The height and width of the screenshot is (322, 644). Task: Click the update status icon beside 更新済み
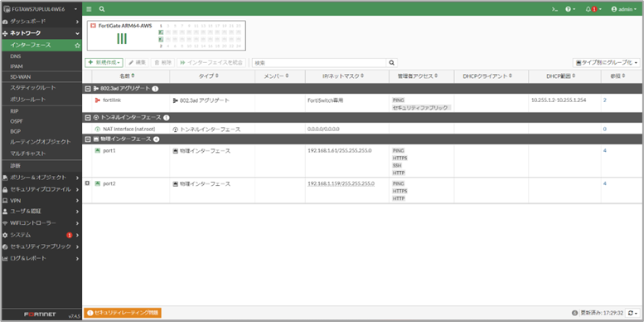click(x=575, y=313)
